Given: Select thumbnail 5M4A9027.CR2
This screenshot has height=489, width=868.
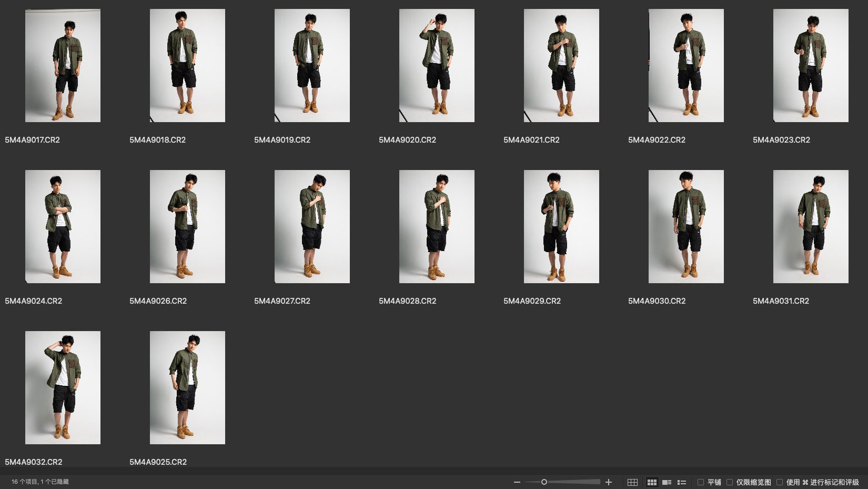Looking at the screenshot, I should pyautogui.click(x=312, y=227).
